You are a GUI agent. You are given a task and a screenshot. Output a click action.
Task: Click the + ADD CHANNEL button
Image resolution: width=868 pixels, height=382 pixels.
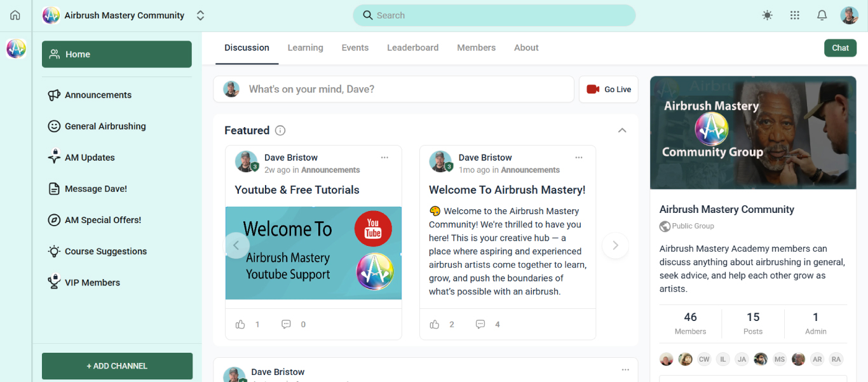click(x=117, y=366)
